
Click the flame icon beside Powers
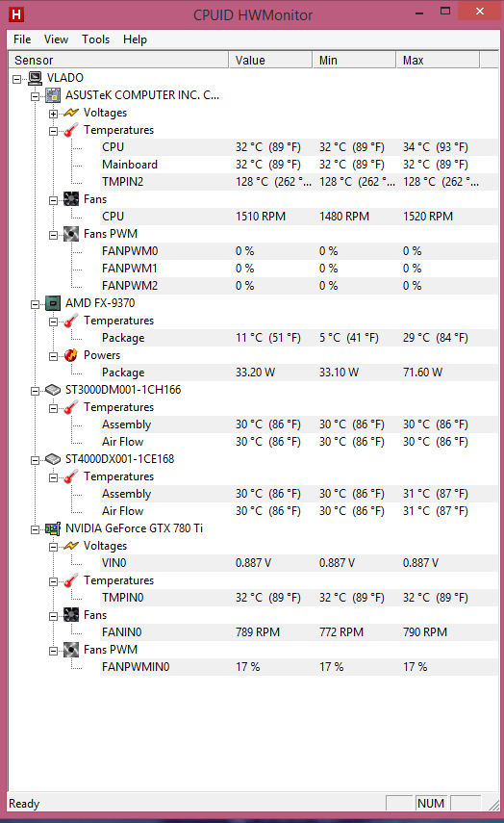[x=71, y=355]
